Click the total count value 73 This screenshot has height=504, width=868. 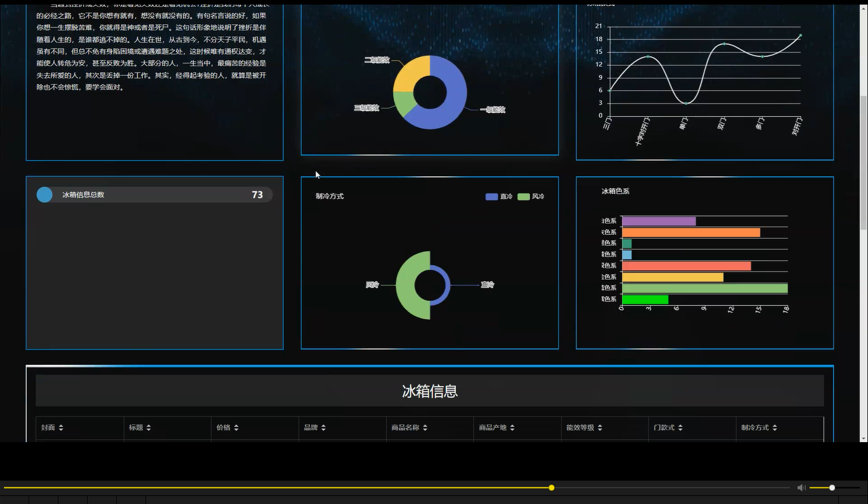coord(257,195)
